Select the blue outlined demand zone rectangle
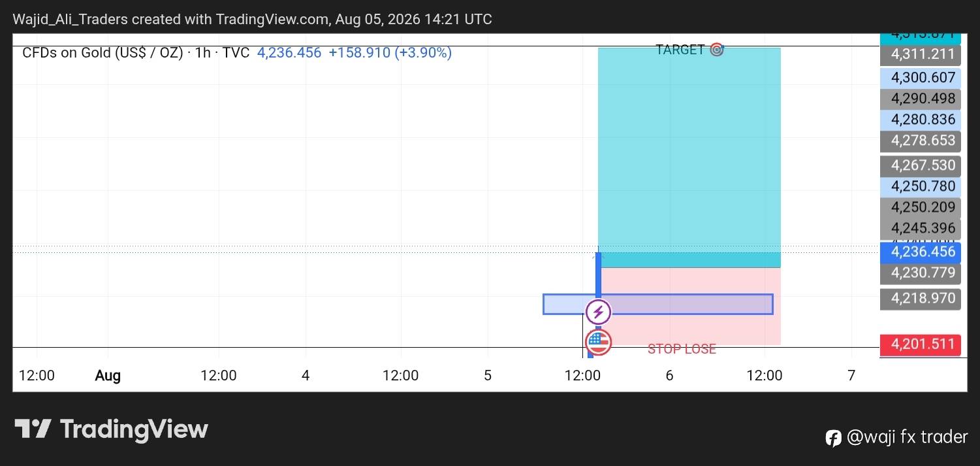 (x=658, y=304)
